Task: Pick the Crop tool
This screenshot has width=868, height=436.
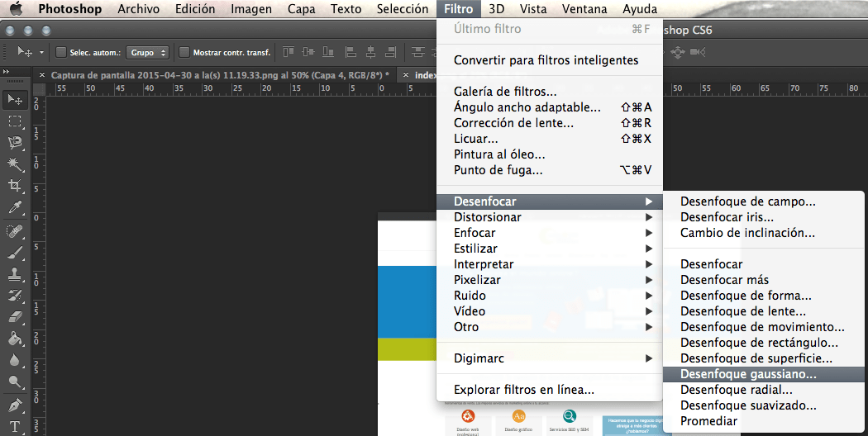Action: pyautogui.click(x=15, y=186)
